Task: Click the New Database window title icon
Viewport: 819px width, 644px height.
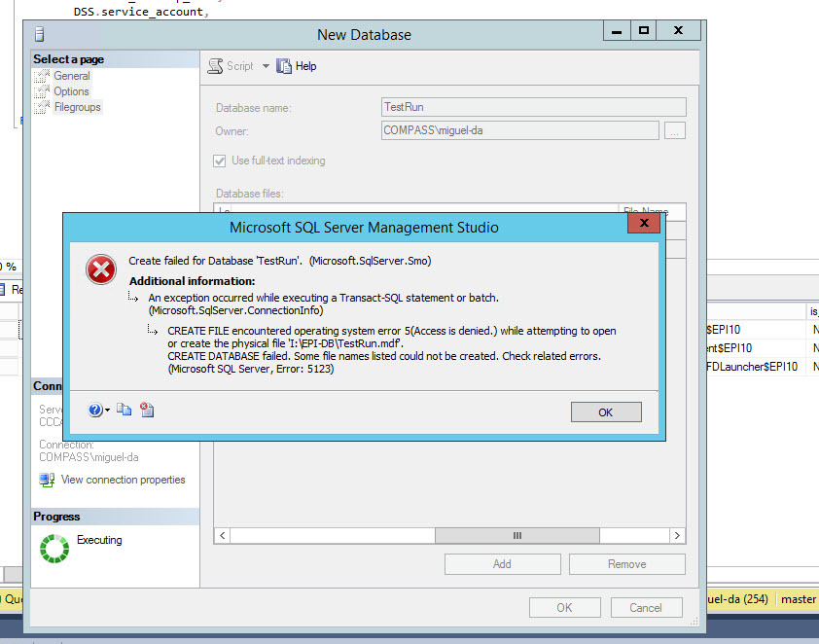Action: coord(39,34)
